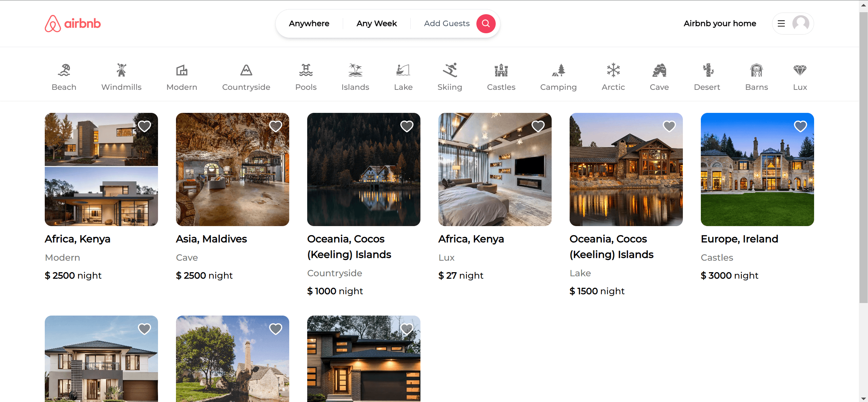The image size is (868, 402).
Task: Favorite the dark modern garage house listing
Action: pos(407,329)
